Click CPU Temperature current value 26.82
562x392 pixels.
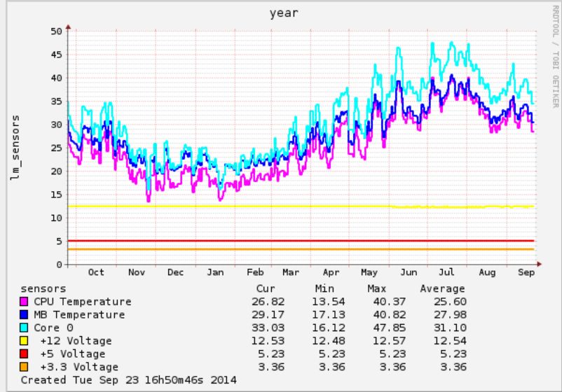click(268, 302)
